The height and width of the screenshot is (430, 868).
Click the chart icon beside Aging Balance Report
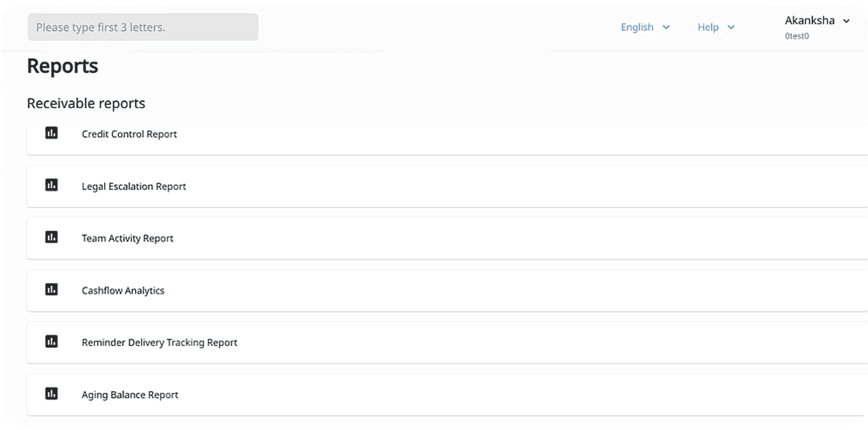(x=52, y=393)
